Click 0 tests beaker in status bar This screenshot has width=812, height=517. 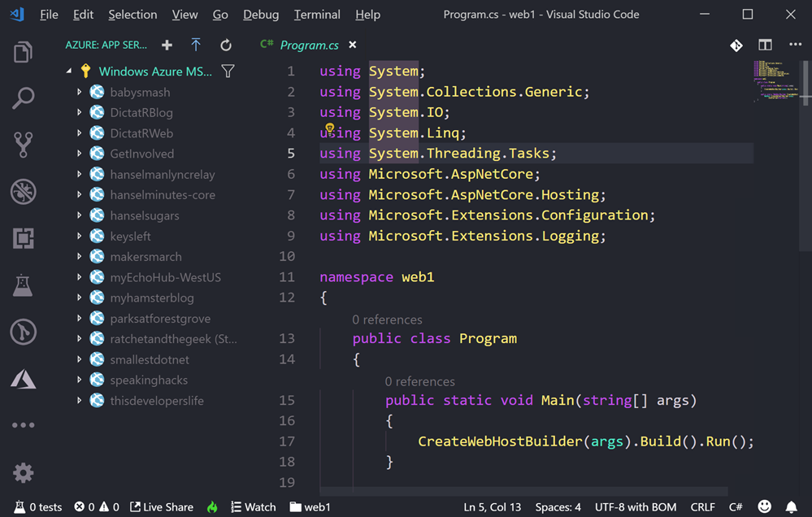[38, 507]
